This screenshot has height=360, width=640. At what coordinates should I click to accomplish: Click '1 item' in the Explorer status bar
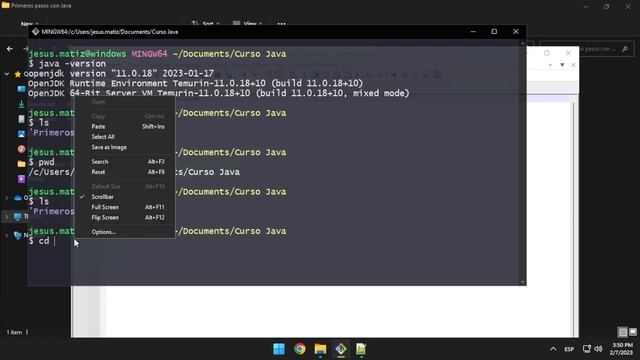pos(14,332)
